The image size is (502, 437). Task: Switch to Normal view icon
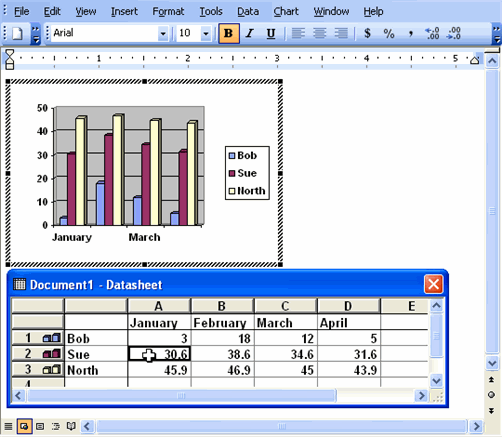[x=8, y=426]
